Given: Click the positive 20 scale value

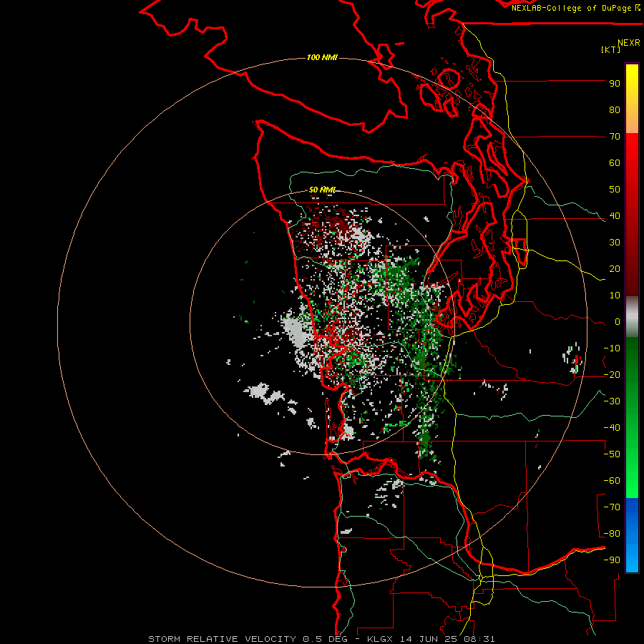Looking at the screenshot, I should (x=615, y=269).
